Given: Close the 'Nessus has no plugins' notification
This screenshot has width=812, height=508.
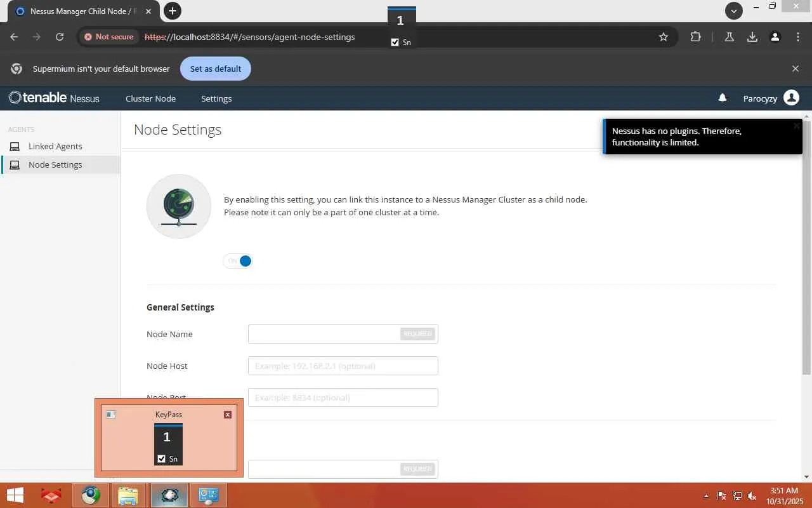Looking at the screenshot, I should 796,126.
